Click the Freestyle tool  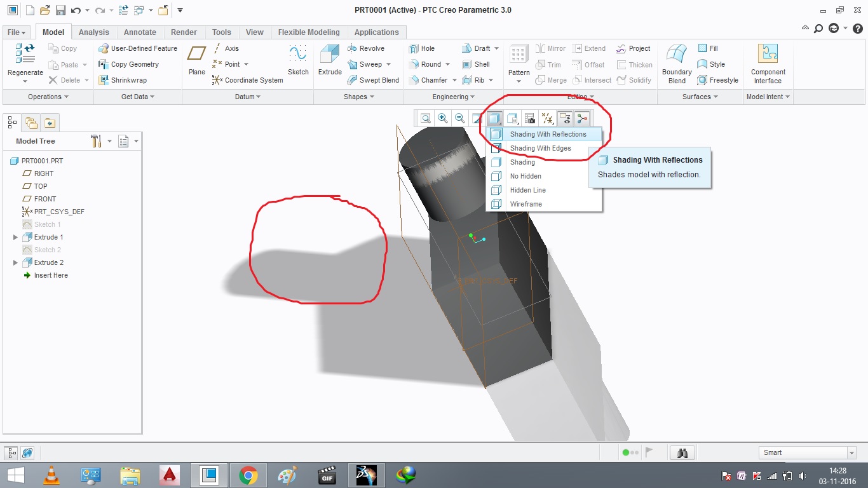coord(717,80)
